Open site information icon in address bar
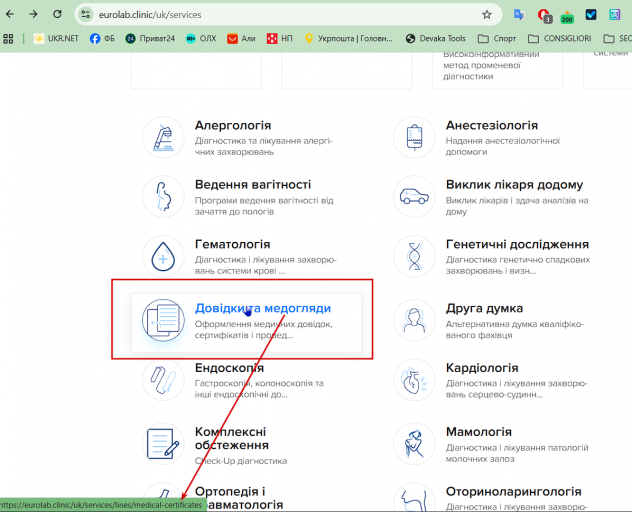 85,15
